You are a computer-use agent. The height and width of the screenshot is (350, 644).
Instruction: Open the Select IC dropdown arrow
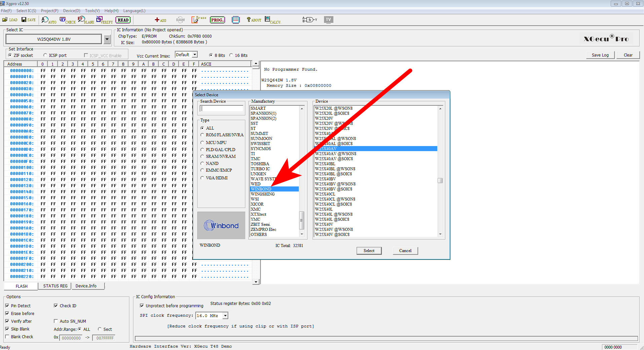[107, 39]
